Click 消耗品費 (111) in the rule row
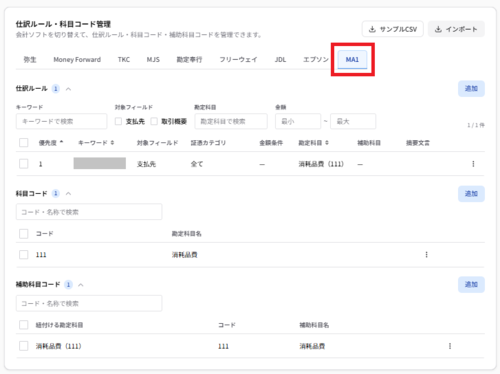The image size is (500, 374). click(321, 164)
